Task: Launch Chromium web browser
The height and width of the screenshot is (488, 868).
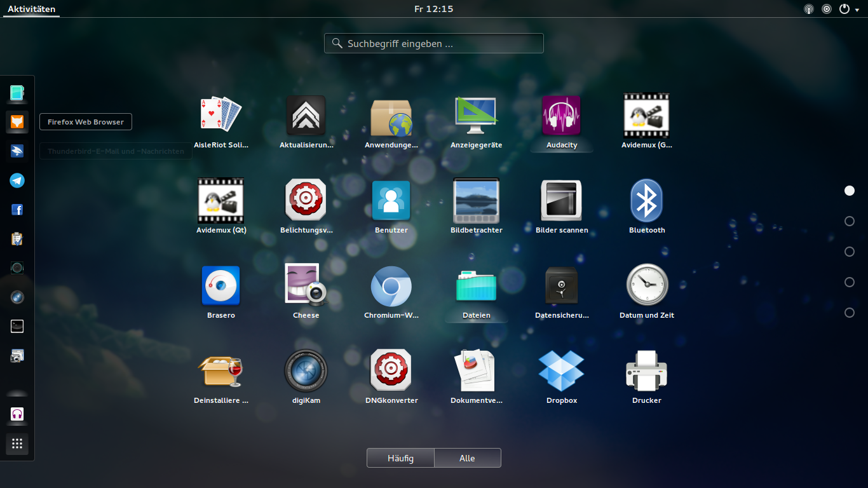Action: click(x=391, y=286)
